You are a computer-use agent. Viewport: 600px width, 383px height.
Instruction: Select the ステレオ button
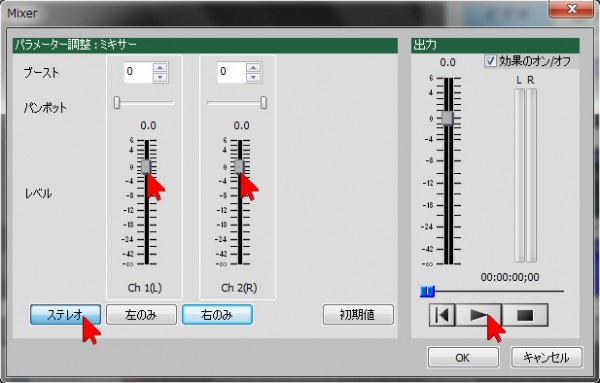[65, 315]
